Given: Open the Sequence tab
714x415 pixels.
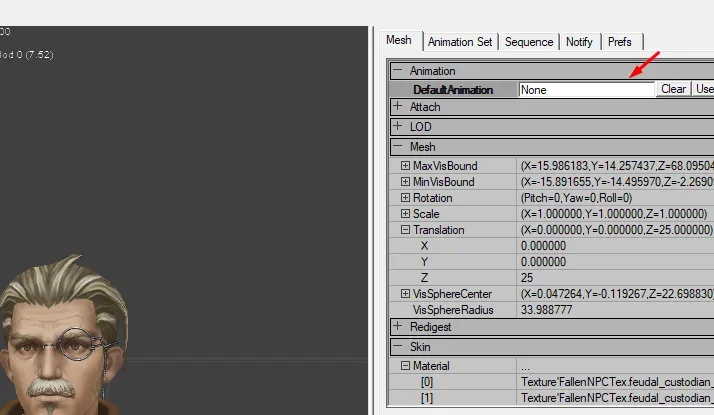Looking at the screenshot, I should [529, 42].
